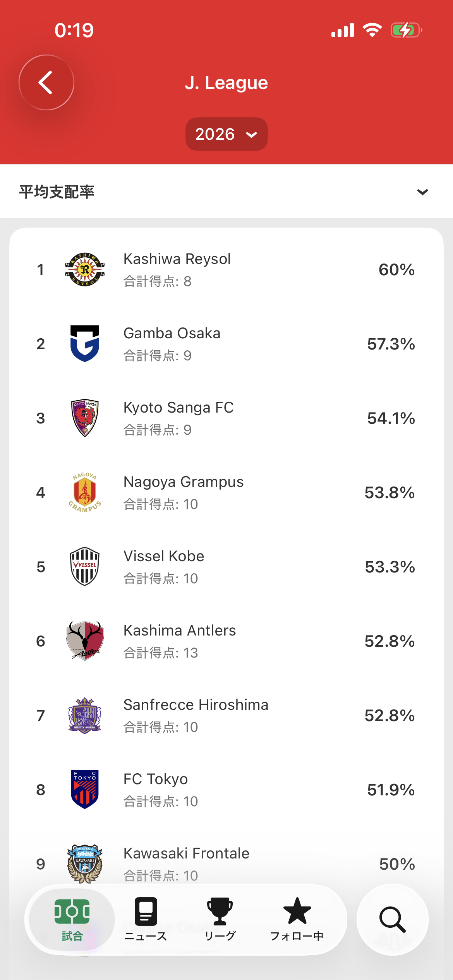
Task: Tap the Kashiwa Reysol club crest
Action: point(85,270)
